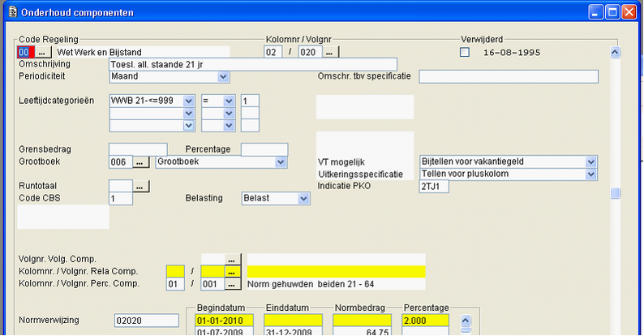Open the yellow Rela Comp. lookup button
Image resolution: width=644 pixels, height=336 pixels.
click(x=233, y=272)
